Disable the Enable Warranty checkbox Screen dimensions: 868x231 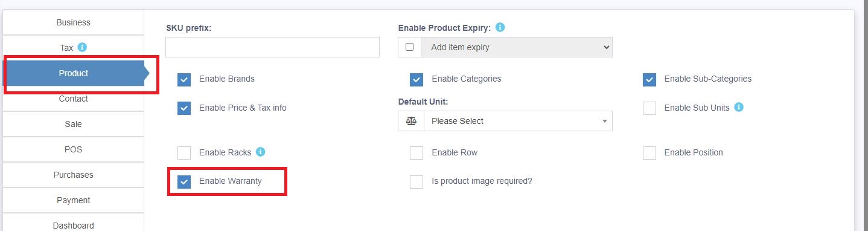(x=184, y=181)
